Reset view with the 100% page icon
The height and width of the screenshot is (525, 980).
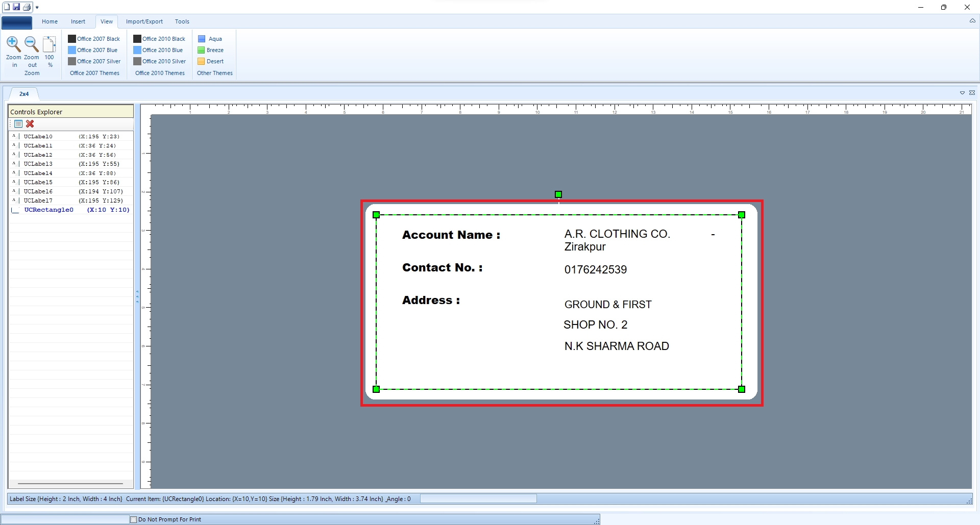(50, 45)
